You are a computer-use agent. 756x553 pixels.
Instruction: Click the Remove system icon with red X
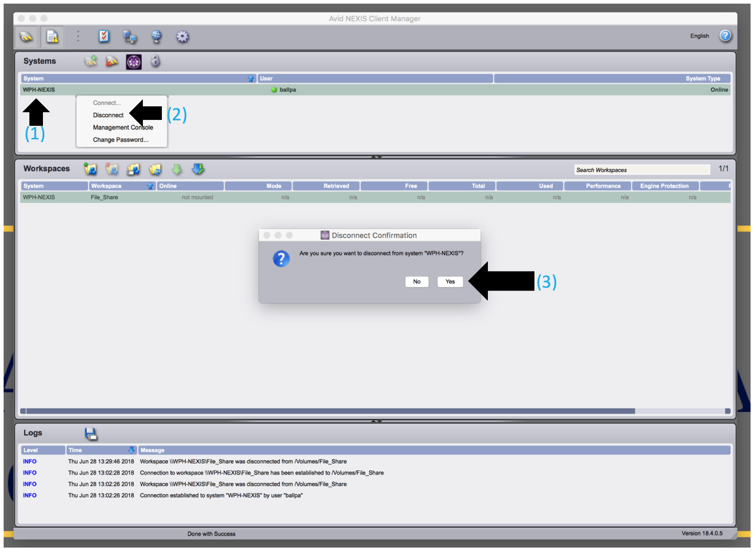(112, 61)
